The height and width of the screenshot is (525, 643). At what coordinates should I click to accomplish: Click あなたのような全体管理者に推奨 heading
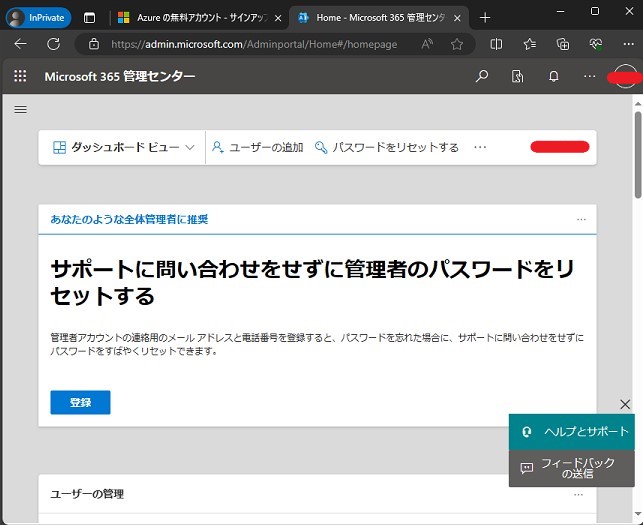pyautogui.click(x=129, y=219)
